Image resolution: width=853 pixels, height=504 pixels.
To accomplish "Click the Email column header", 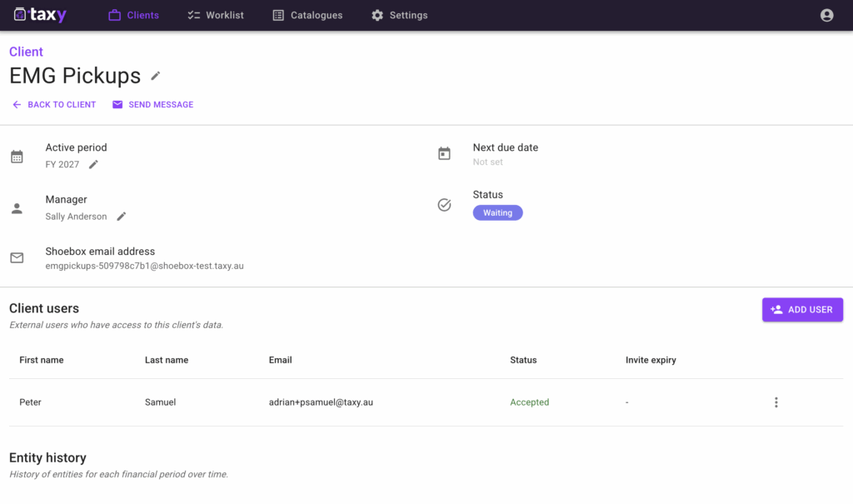I will 280,360.
